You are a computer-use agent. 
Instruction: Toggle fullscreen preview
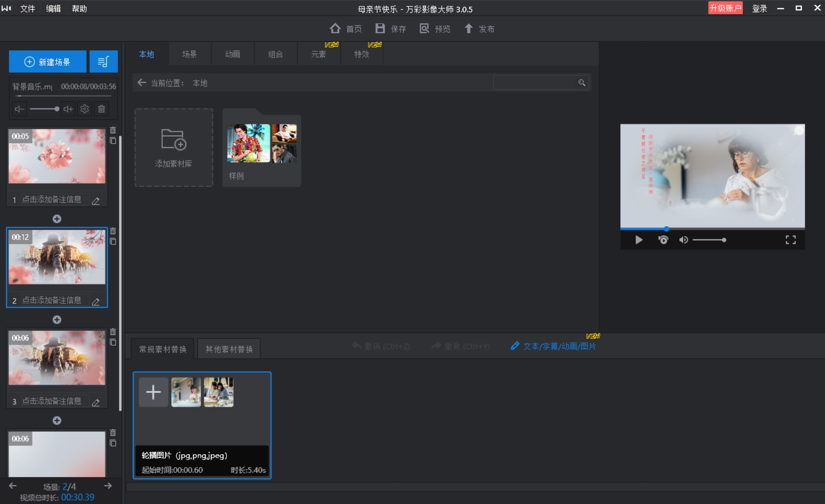[x=791, y=240]
